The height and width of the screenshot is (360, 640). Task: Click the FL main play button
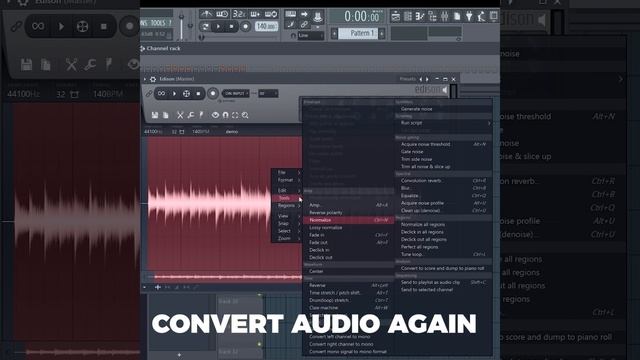point(218,27)
